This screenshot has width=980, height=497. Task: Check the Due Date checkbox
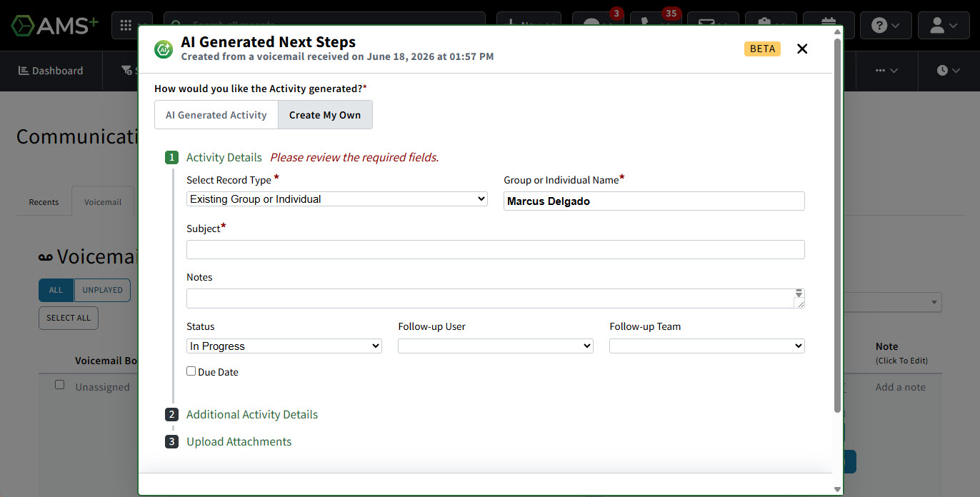click(191, 371)
